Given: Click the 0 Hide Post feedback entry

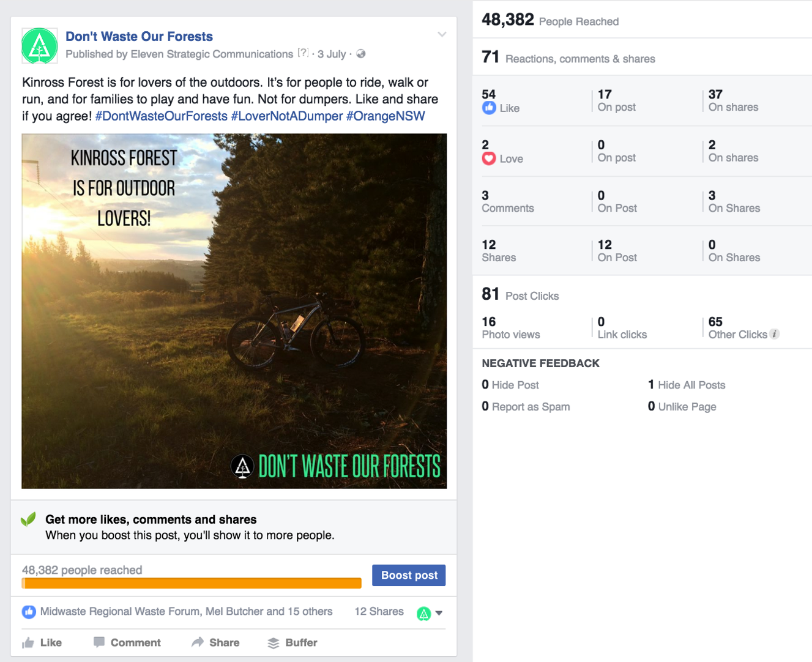Looking at the screenshot, I should 510,385.
